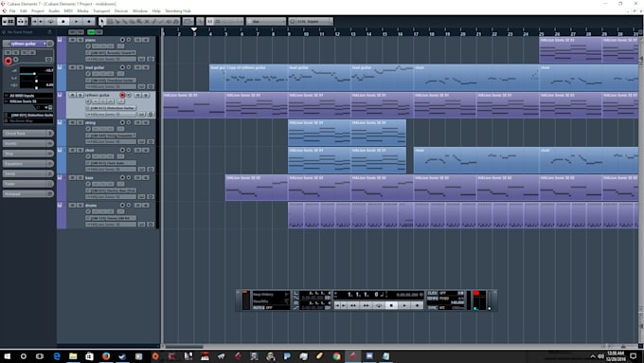644x363 pixels.
Task: Select the Object Selection arrow tool
Action: pyautogui.click(x=102, y=22)
